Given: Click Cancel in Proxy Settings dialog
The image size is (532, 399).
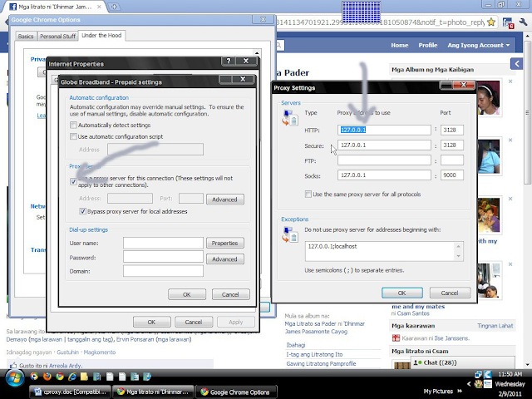Looking at the screenshot, I should pyautogui.click(x=450, y=293).
